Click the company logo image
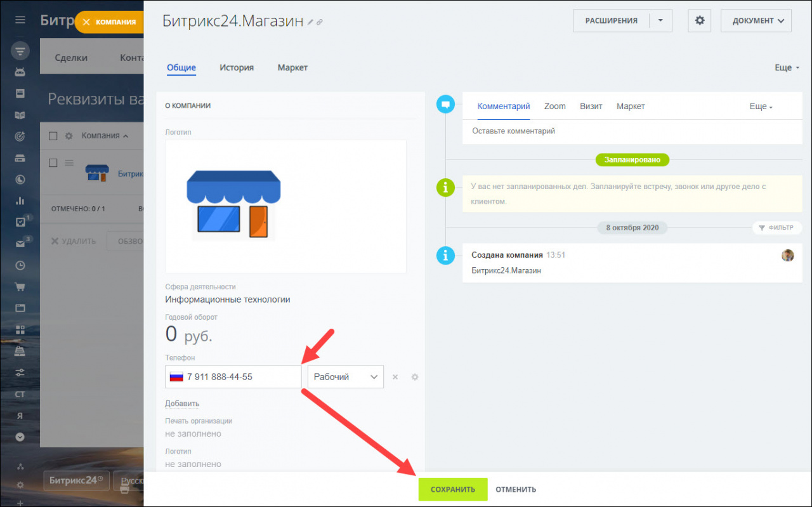812x507 pixels. tap(233, 205)
